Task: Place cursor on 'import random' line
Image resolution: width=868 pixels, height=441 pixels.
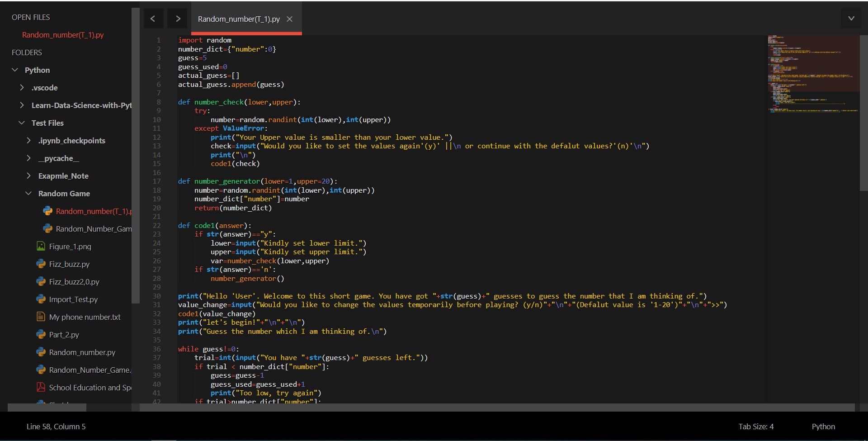Action: [x=204, y=40]
